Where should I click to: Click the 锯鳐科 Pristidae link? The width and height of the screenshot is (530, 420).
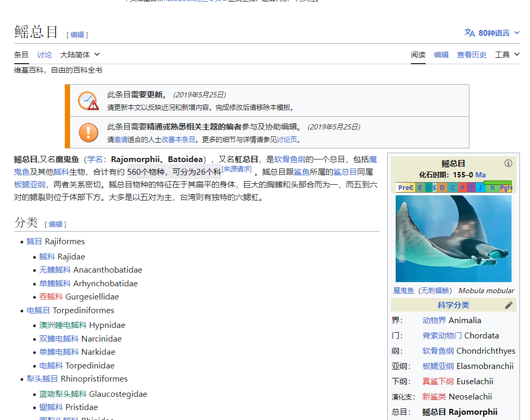pyautogui.click(x=47, y=407)
